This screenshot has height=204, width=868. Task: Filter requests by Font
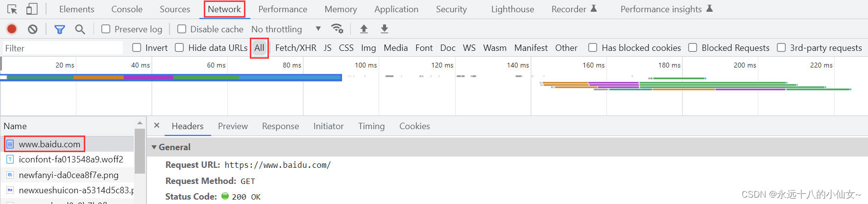pos(424,48)
